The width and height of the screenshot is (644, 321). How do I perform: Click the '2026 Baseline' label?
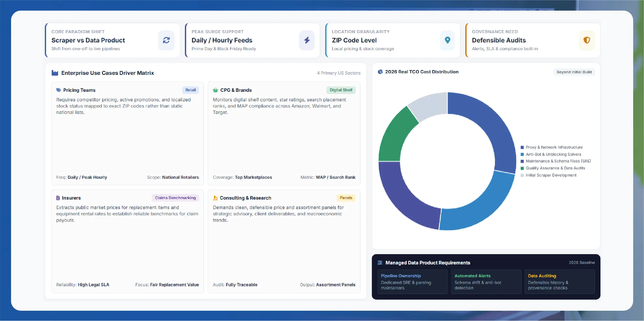(x=582, y=263)
